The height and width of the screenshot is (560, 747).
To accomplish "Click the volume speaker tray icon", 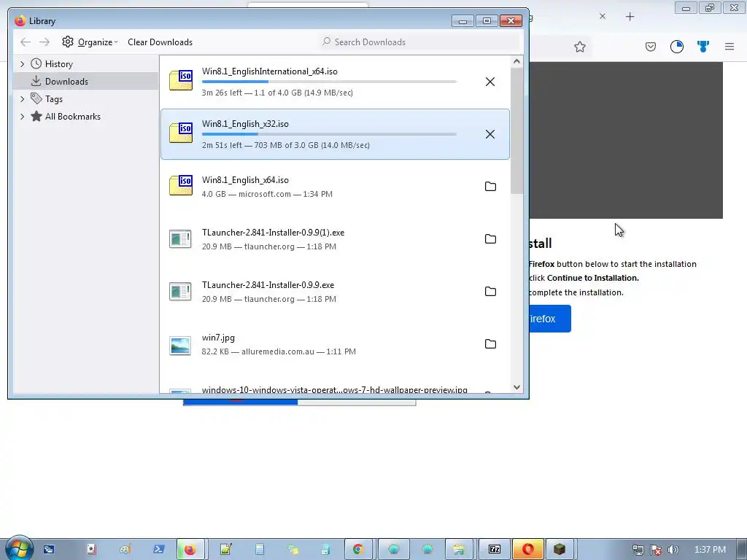I will 673,550.
